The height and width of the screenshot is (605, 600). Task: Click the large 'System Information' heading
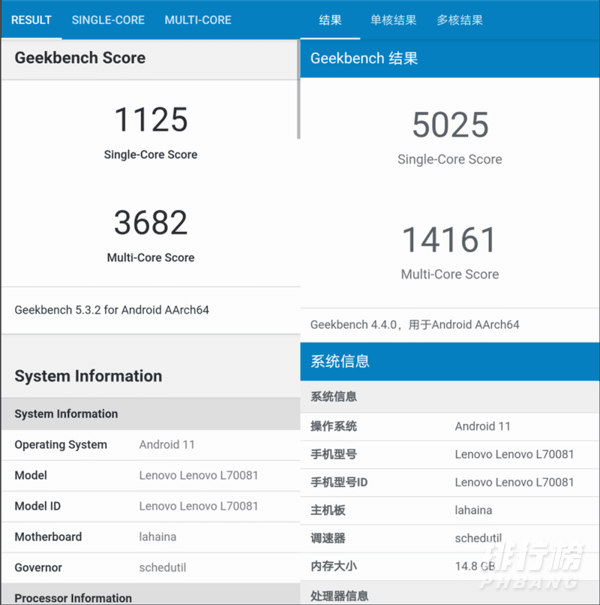(x=88, y=376)
